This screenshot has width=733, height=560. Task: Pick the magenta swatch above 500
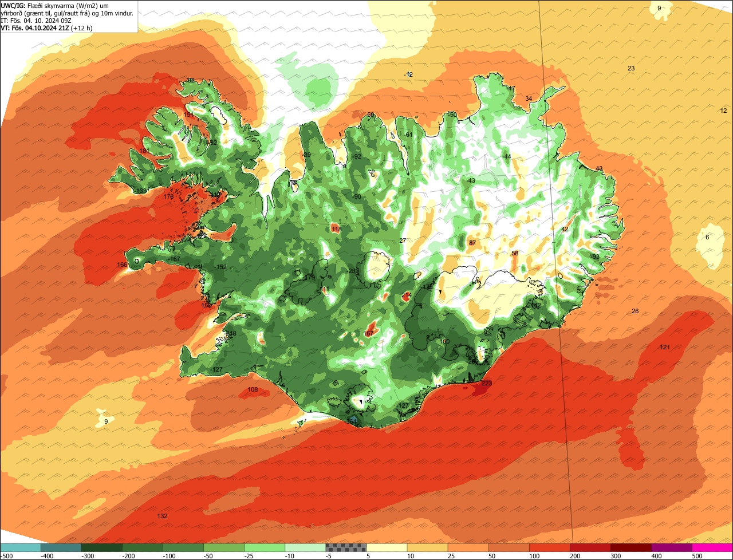[x=712, y=547]
